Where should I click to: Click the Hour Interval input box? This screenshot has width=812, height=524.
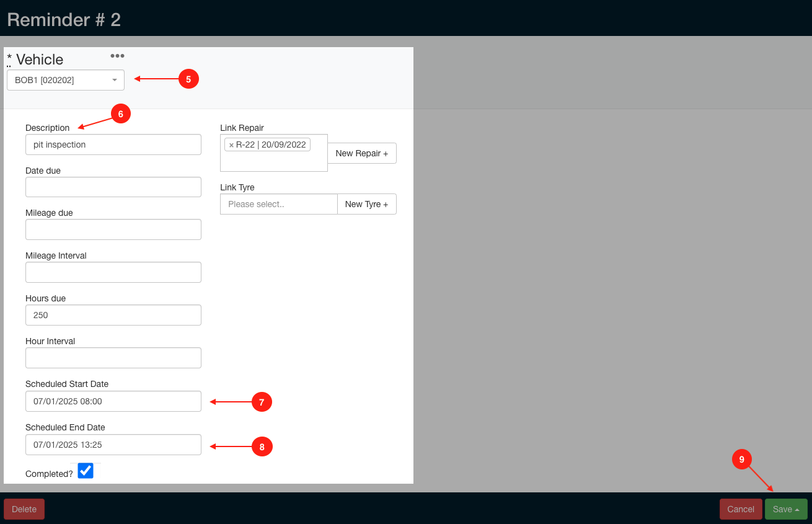(x=113, y=358)
